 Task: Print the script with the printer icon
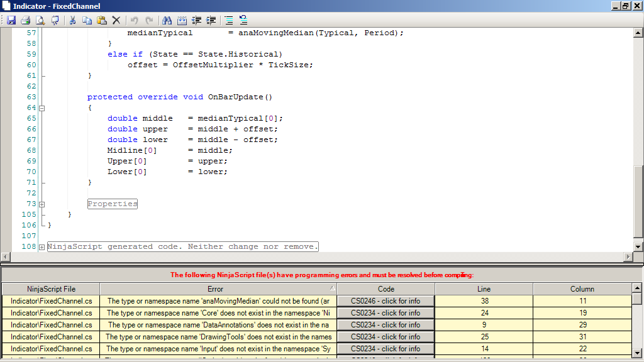click(x=25, y=20)
